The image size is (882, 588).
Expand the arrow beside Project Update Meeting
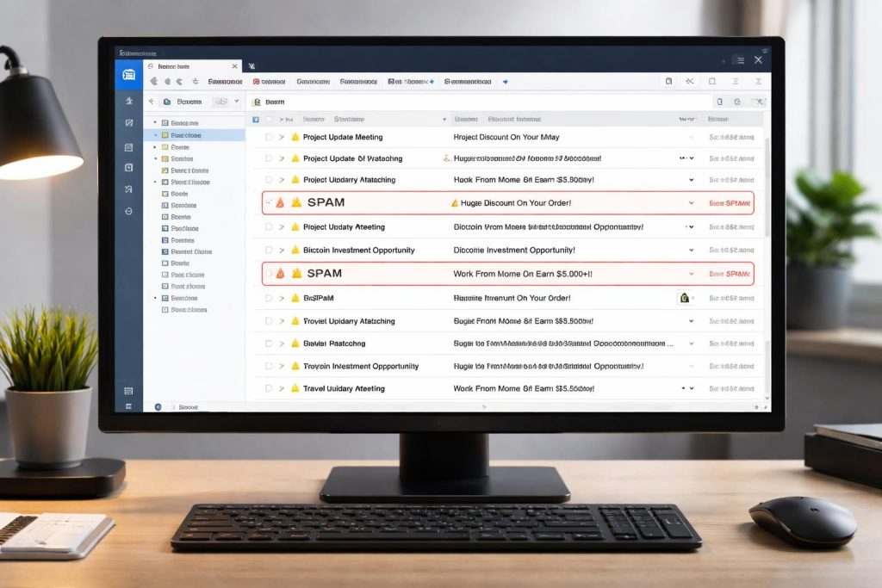(x=282, y=137)
